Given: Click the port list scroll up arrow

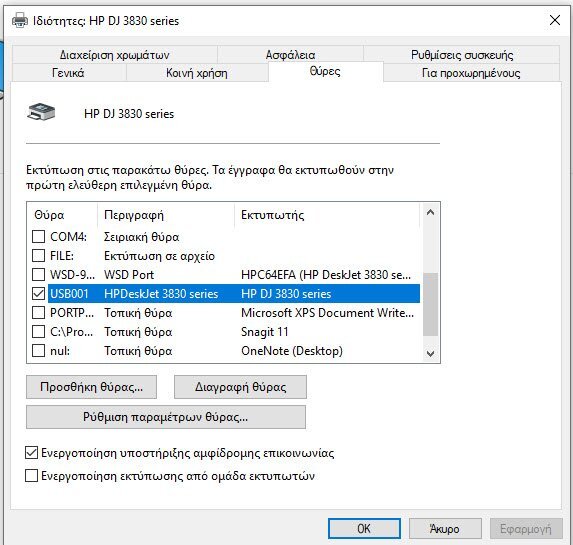Looking at the screenshot, I should (x=430, y=212).
